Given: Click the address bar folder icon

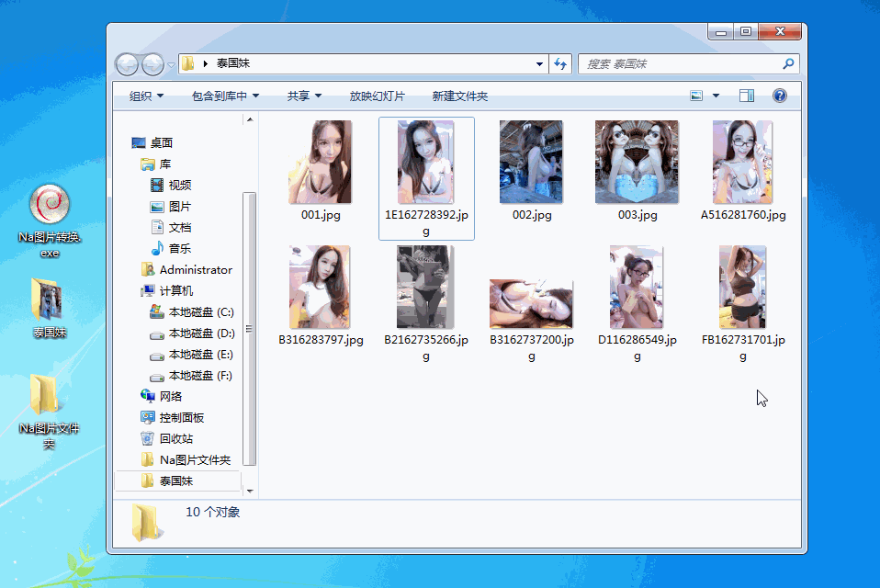Looking at the screenshot, I should pyautogui.click(x=188, y=63).
